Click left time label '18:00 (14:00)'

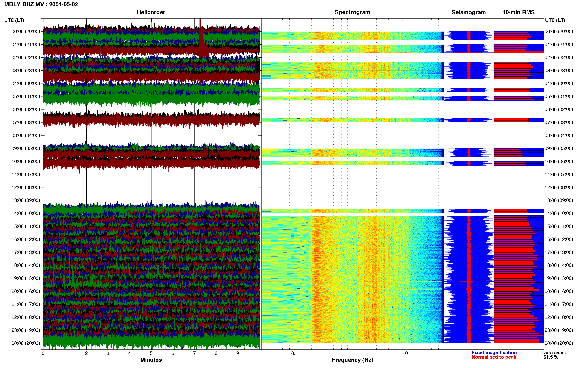pos(26,265)
